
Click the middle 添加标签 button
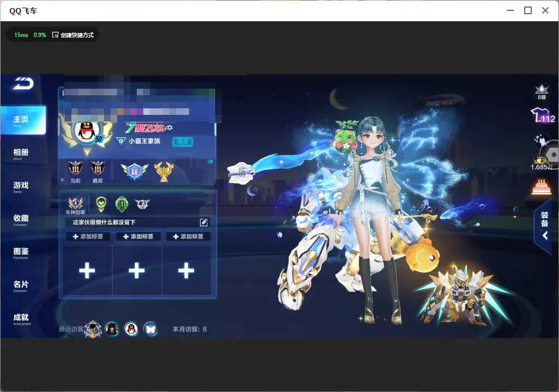click(138, 237)
